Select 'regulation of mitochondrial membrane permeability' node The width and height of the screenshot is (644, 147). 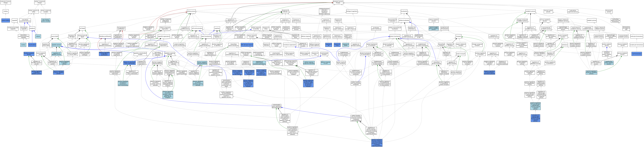pyautogui.click(x=259, y=63)
